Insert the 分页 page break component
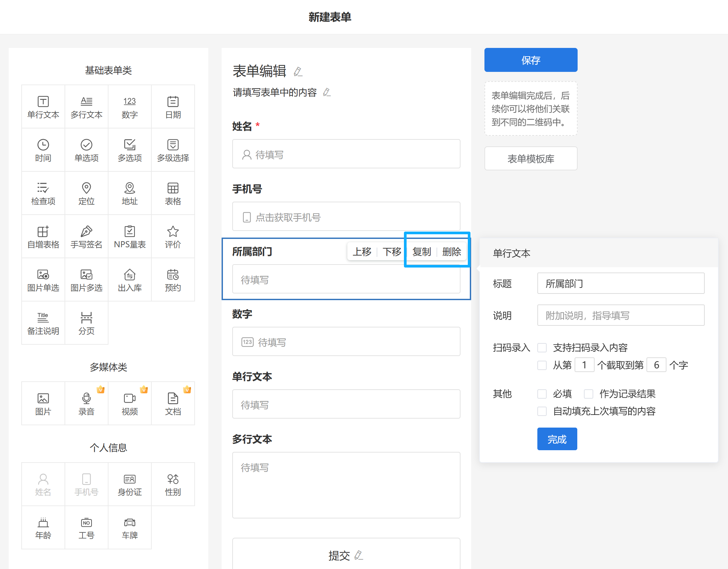This screenshot has width=728, height=569. pos(86,323)
